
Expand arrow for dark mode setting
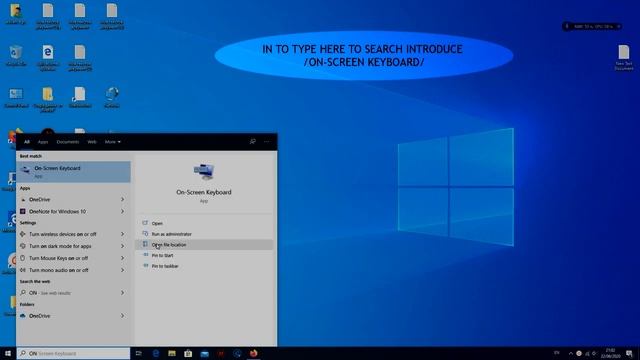pyautogui.click(x=122, y=246)
